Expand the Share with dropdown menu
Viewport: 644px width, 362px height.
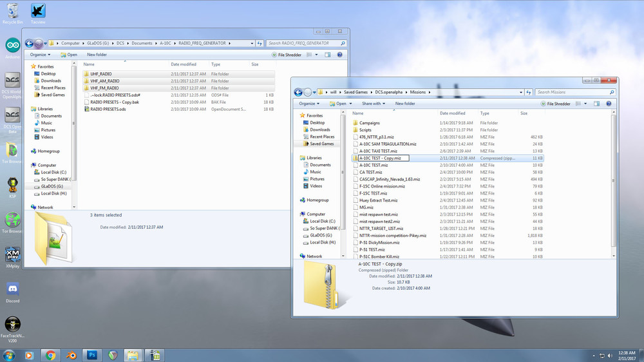click(x=374, y=103)
